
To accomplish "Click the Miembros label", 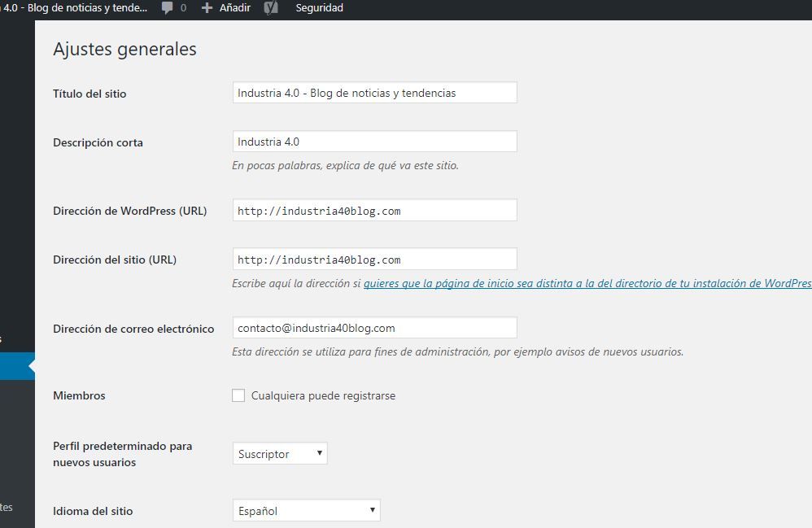I will [79, 395].
